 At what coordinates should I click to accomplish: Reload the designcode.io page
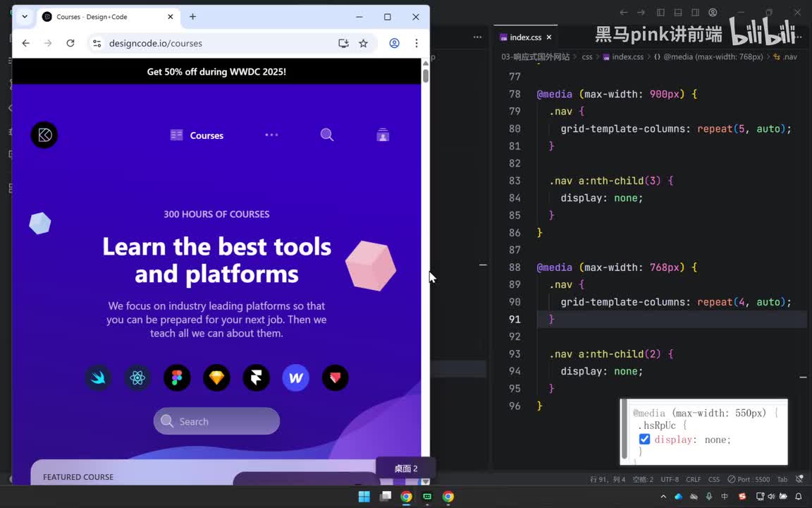[x=70, y=43]
